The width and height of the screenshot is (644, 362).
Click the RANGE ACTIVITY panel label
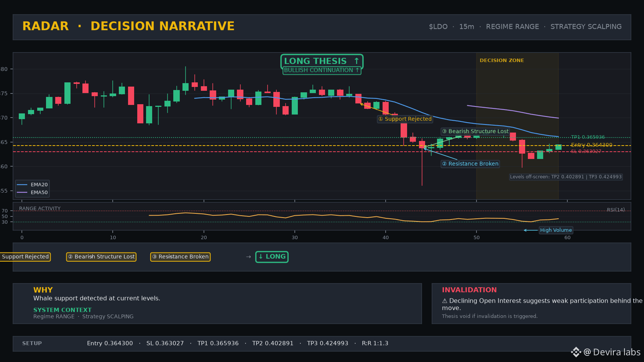tap(40, 209)
